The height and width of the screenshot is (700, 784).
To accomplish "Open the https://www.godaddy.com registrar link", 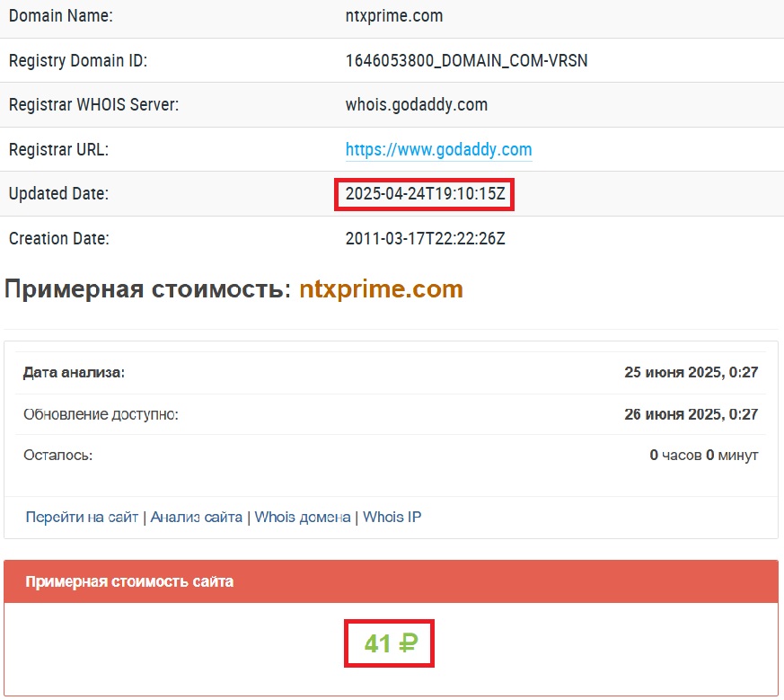I will 438,150.
